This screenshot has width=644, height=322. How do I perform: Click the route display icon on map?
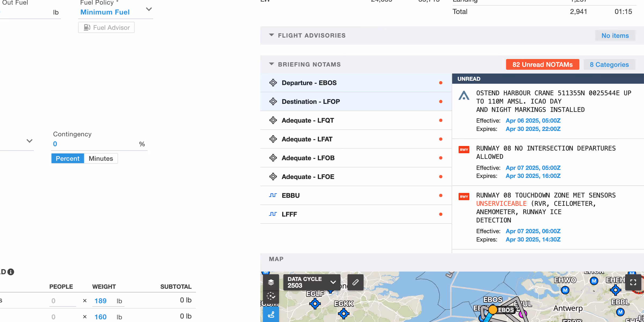pyautogui.click(x=271, y=314)
